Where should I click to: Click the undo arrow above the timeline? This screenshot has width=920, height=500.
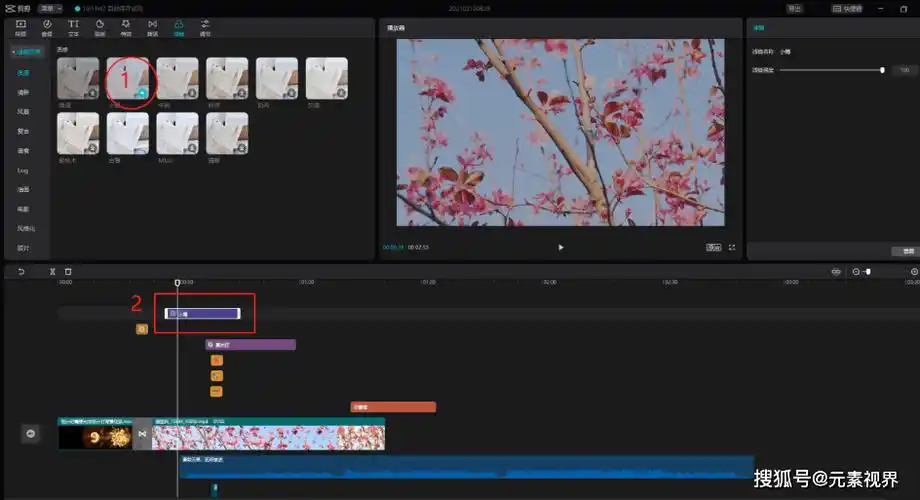pos(21,271)
